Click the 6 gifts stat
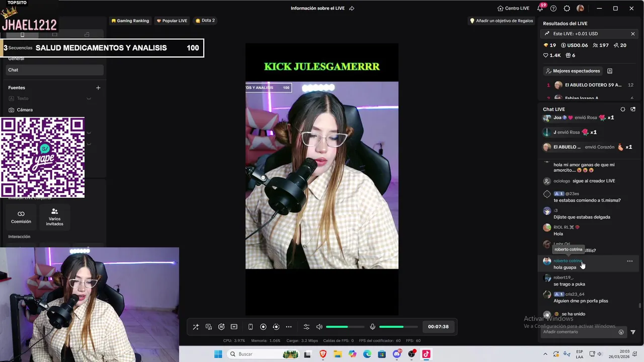 click(570, 55)
